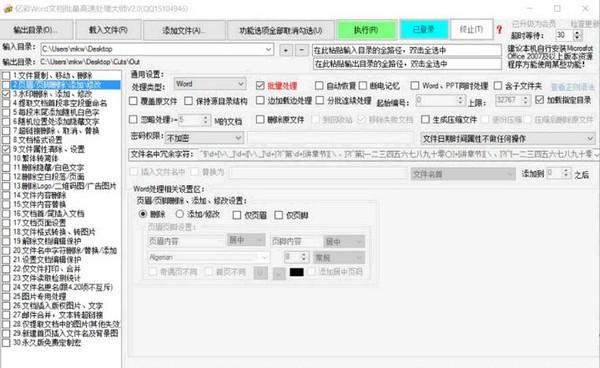Open the input directory path dropdown
The height and width of the screenshot is (368, 600).
coord(269,49)
